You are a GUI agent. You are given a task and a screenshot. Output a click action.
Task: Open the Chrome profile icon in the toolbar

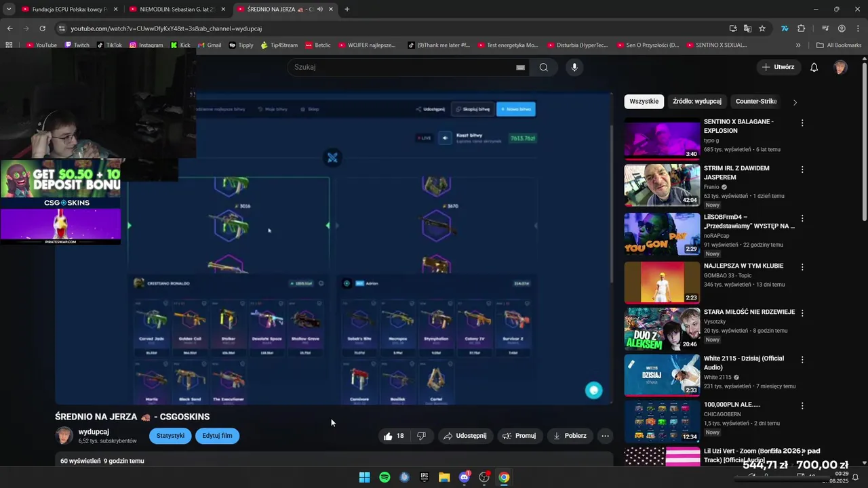click(842, 28)
